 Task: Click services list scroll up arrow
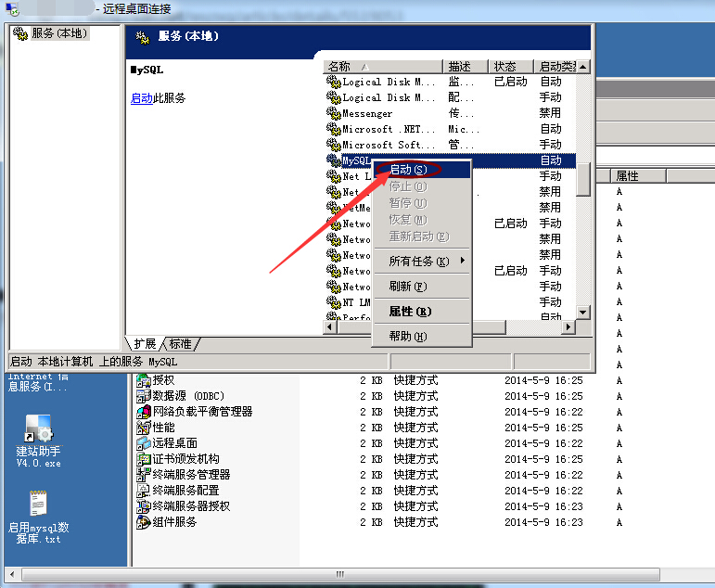pos(583,67)
